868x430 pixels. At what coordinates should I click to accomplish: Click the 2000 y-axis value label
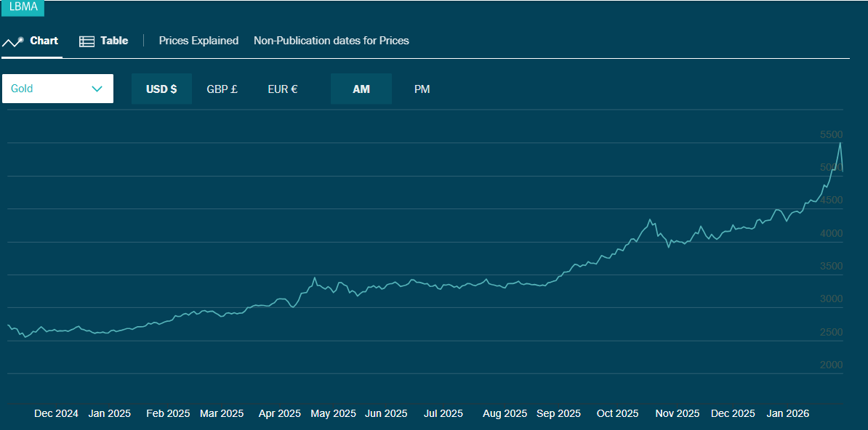tap(831, 365)
